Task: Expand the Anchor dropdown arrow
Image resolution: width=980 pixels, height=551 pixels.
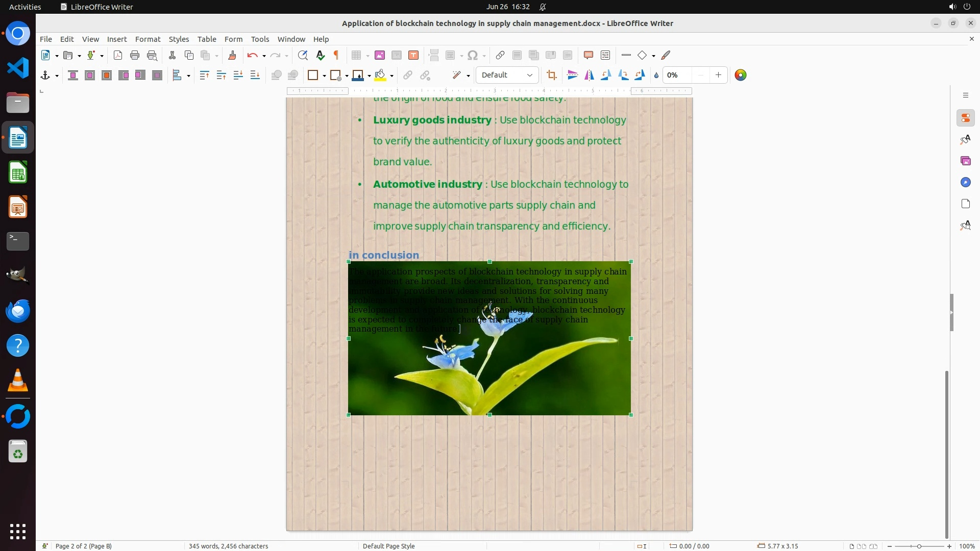Action: click(x=57, y=76)
